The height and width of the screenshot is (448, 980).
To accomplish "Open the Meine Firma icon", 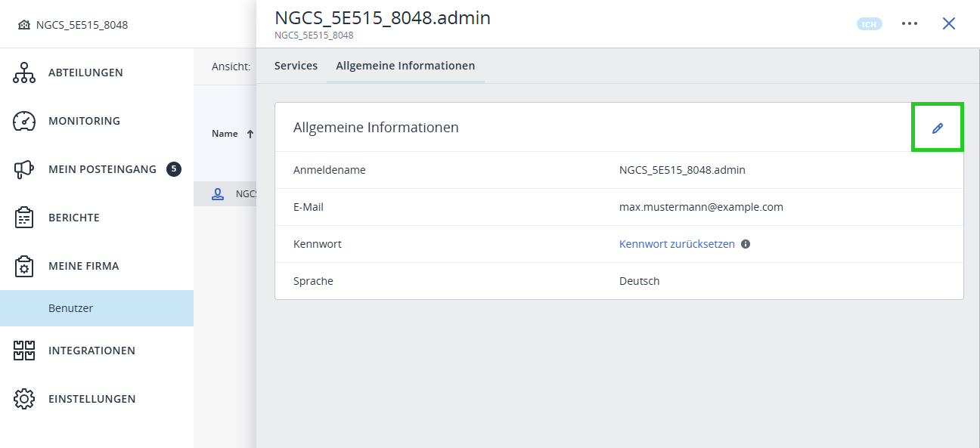I will click(x=23, y=265).
